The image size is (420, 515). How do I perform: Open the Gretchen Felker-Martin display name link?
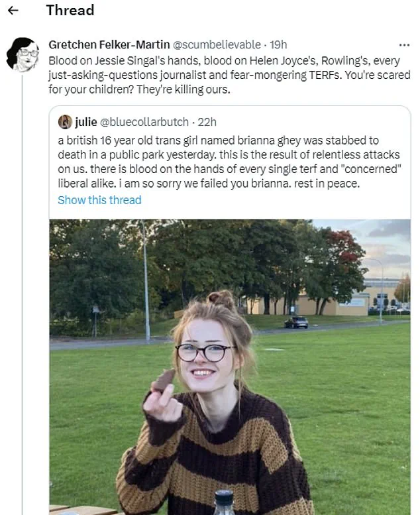[109, 44]
